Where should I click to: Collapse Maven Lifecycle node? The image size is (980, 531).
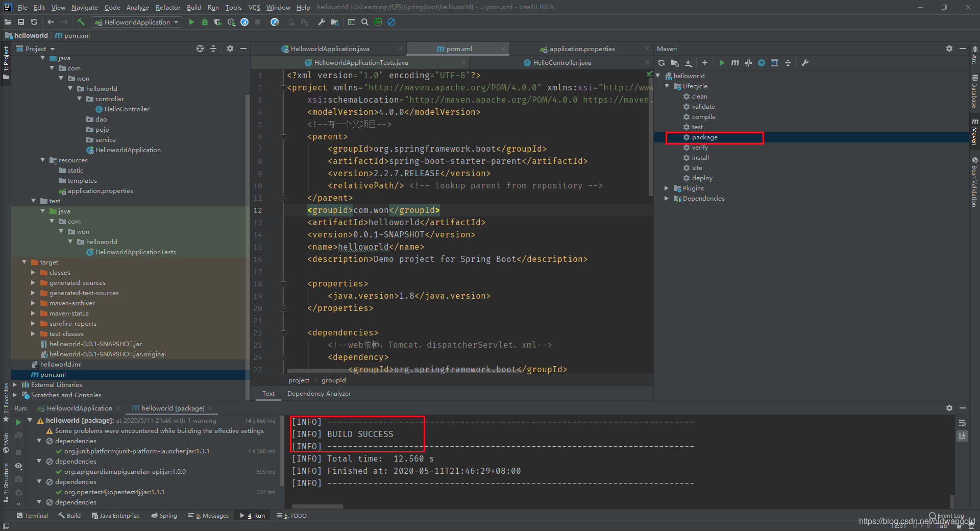click(667, 86)
